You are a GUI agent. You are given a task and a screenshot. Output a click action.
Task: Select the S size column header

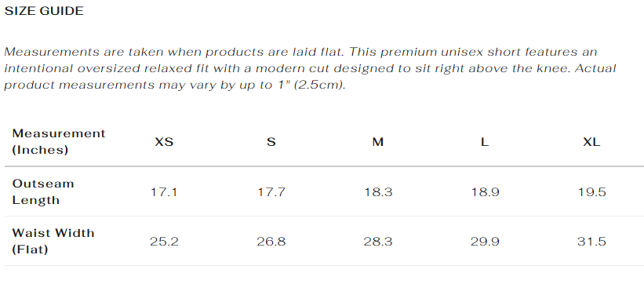pyautogui.click(x=271, y=142)
